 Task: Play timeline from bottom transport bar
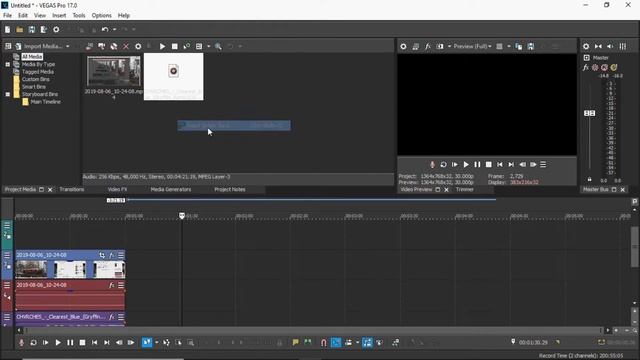pyautogui.click(x=58, y=342)
